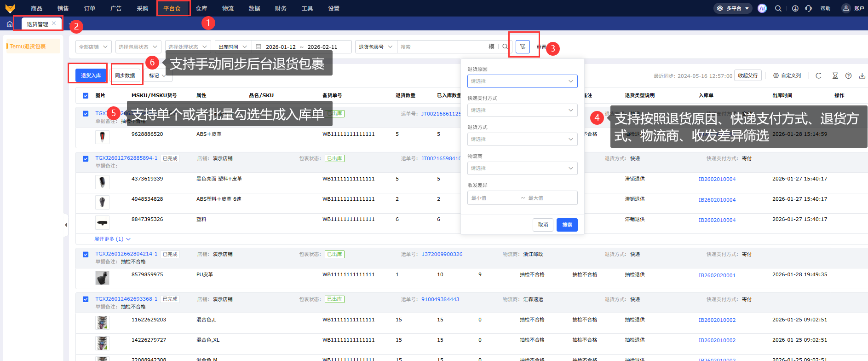868x361 pixels.
Task: Click the 最小值 field under 收发差异
Action: coord(492,198)
